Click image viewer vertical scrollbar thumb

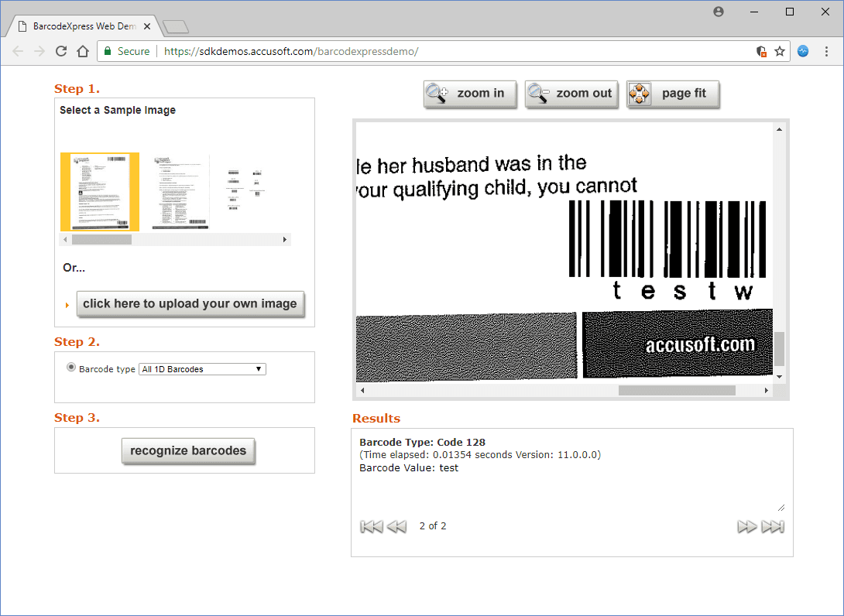click(x=779, y=348)
